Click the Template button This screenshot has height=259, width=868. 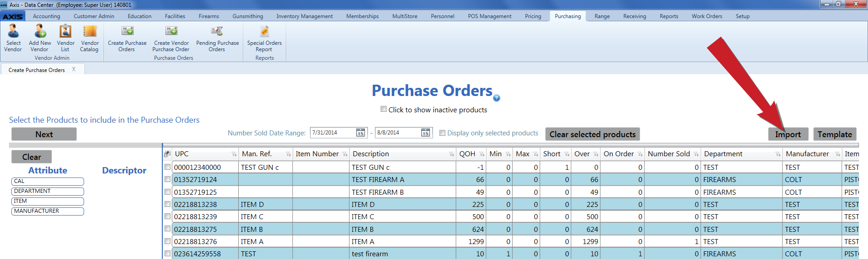[x=835, y=134]
